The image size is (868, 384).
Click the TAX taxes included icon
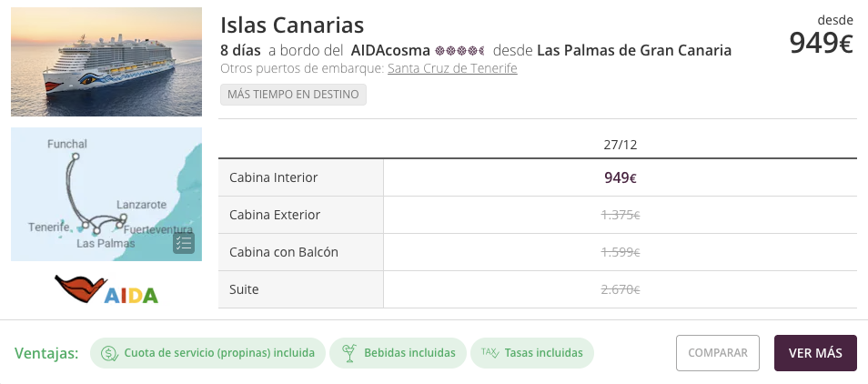click(x=490, y=353)
